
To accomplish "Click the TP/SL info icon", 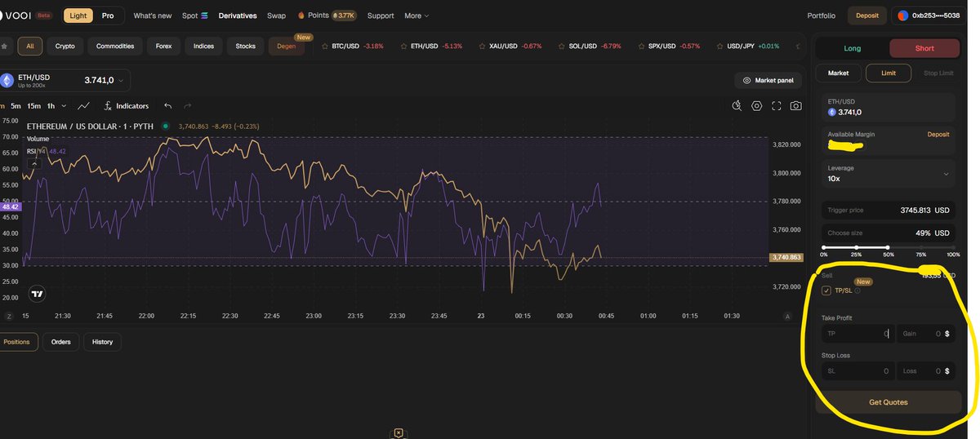I will coord(857,290).
